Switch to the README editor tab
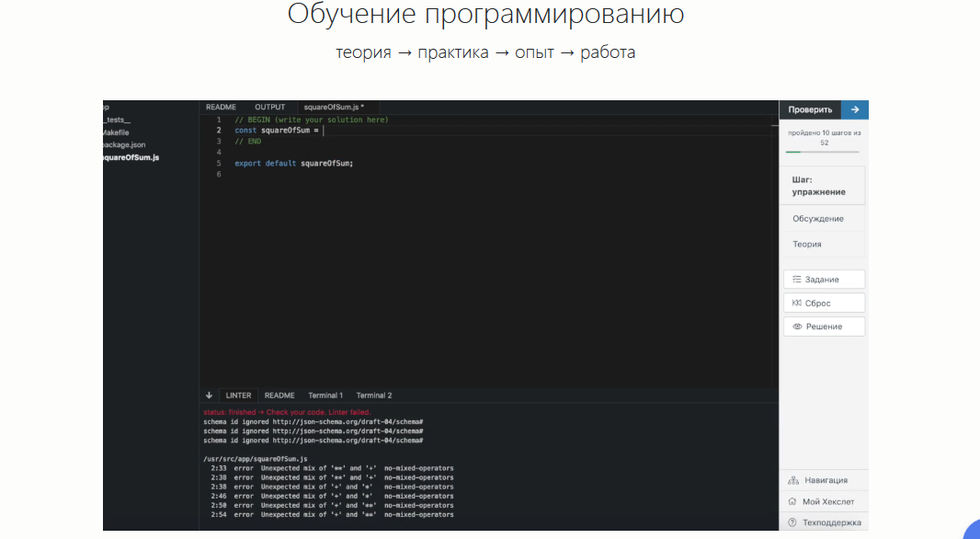Viewport: 980px width, 539px height. click(222, 107)
